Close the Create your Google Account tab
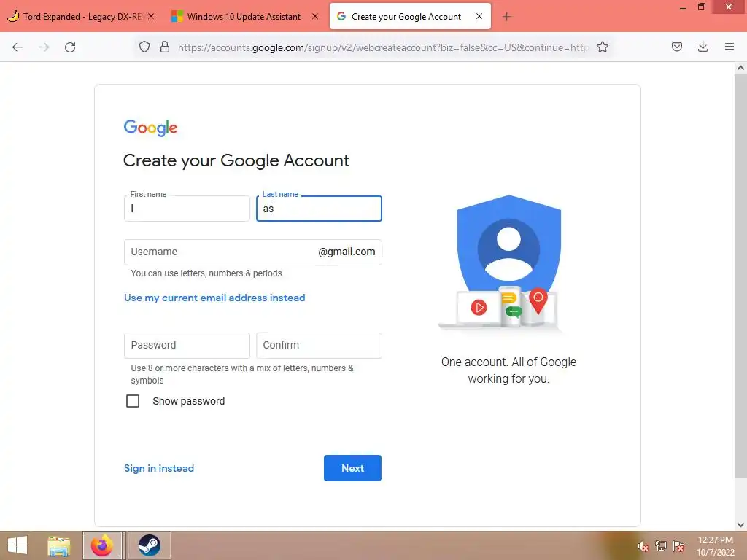747x560 pixels. tap(479, 16)
